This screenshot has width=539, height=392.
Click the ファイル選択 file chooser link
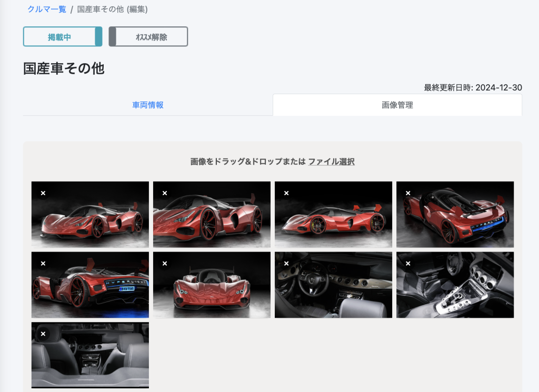331,162
